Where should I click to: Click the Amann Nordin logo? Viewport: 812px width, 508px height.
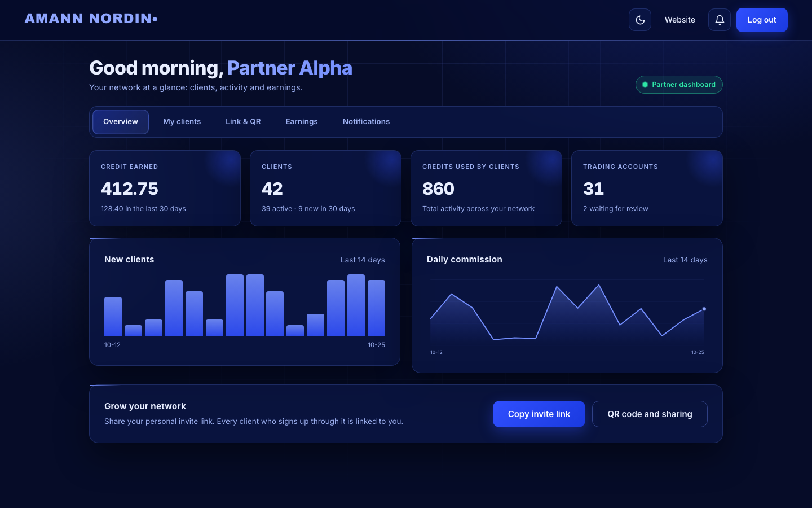pyautogui.click(x=91, y=19)
